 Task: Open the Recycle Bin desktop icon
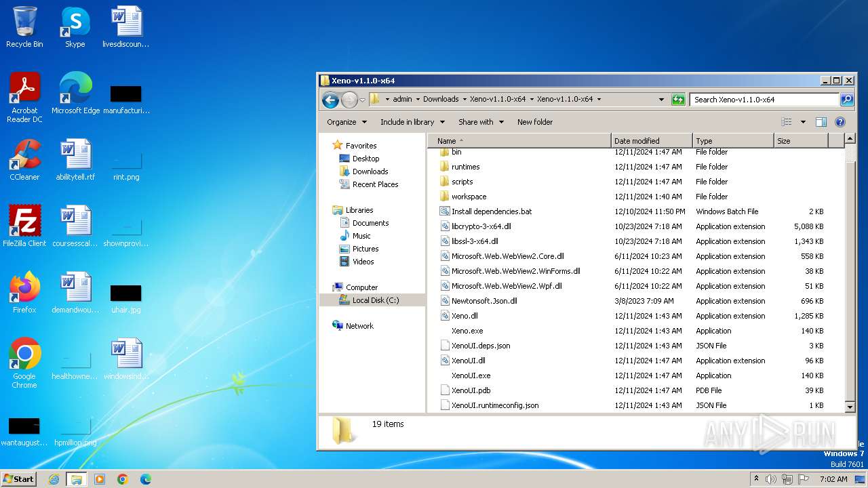coord(24,27)
